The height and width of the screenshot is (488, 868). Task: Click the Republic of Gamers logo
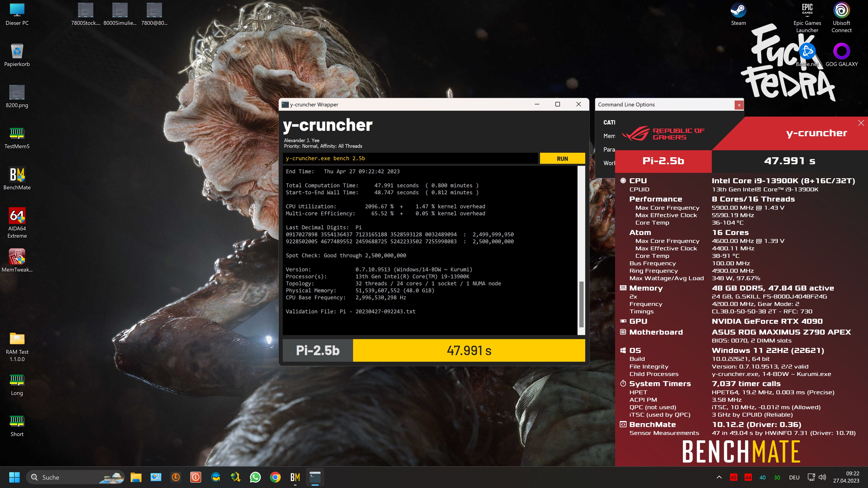pos(663,134)
